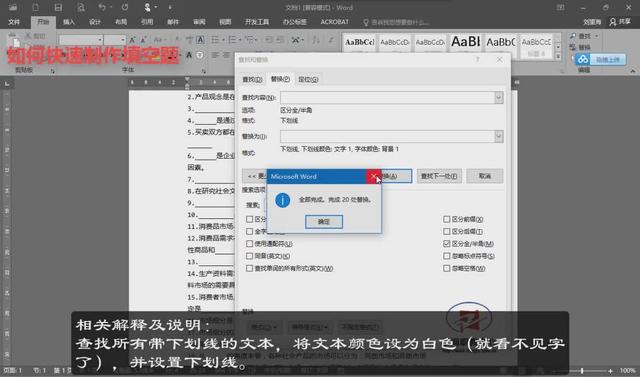Toggle the match prefix checkbox

pyautogui.click(x=447, y=220)
